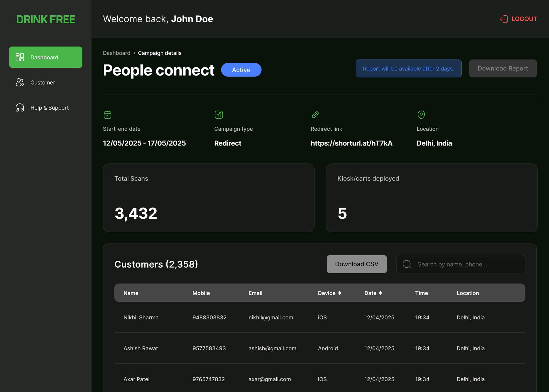Image resolution: width=549 pixels, height=392 pixels.
Task: Click email axar@gmail.com
Action: 270,379
